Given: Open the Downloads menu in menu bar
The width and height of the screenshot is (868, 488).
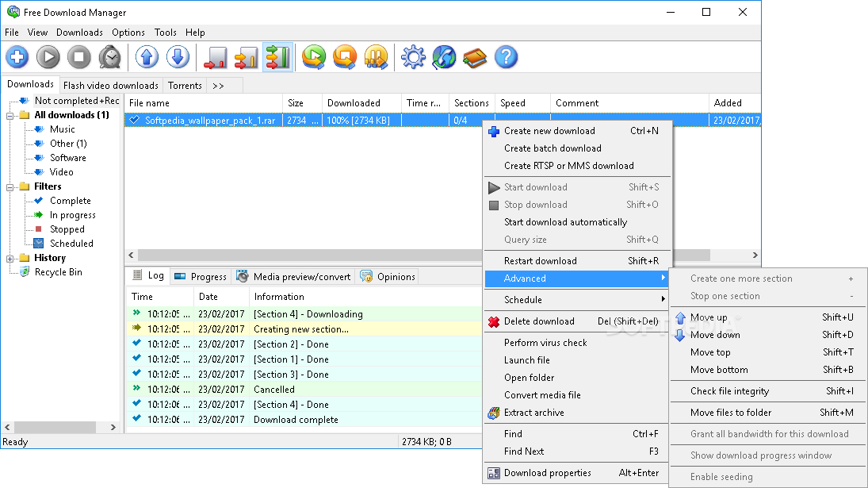Looking at the screenshot, I should point(79,32).
